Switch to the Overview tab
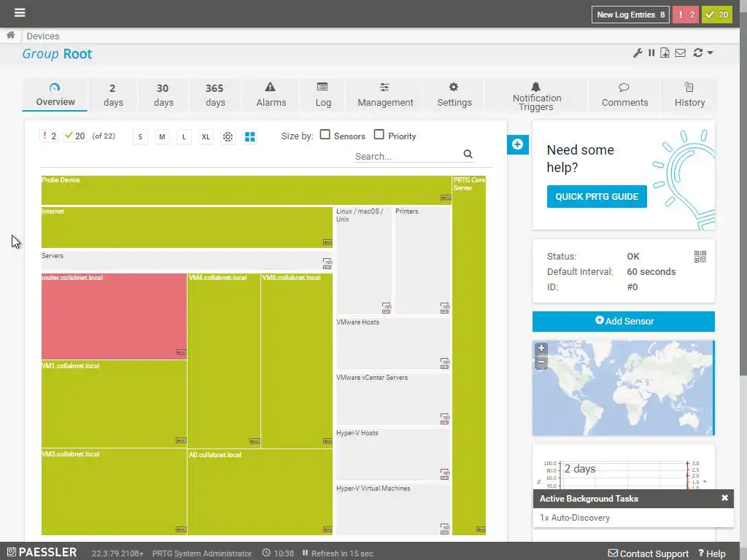 55,96
